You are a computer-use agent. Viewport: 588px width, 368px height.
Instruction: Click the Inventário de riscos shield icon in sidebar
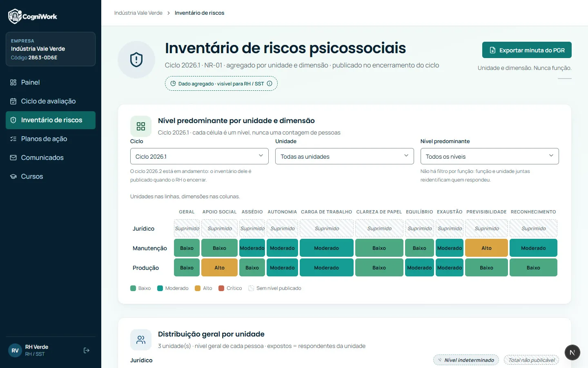point(13,120)
